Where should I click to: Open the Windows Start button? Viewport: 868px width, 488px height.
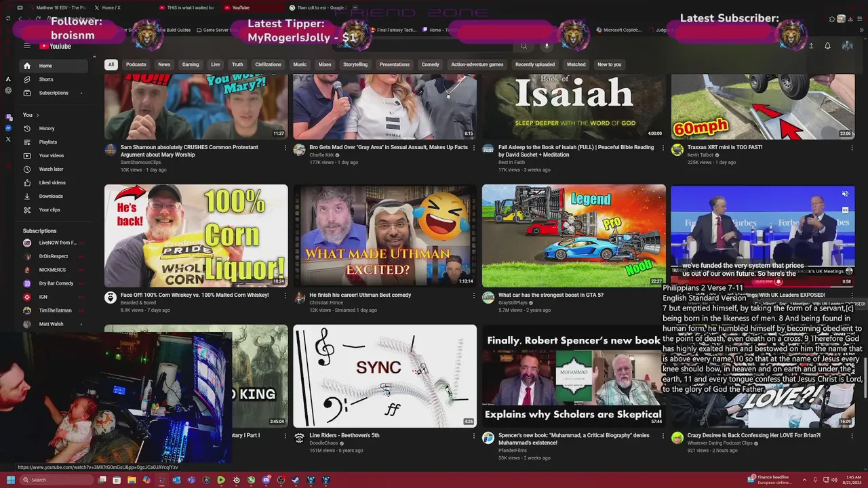(10, 480)
